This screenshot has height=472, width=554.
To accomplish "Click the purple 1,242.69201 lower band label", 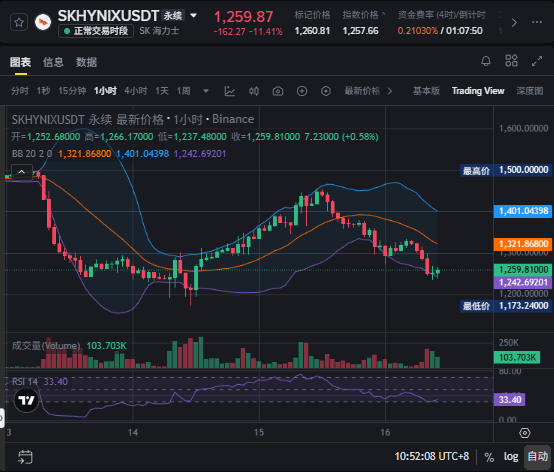I will [x=523, y=283].
